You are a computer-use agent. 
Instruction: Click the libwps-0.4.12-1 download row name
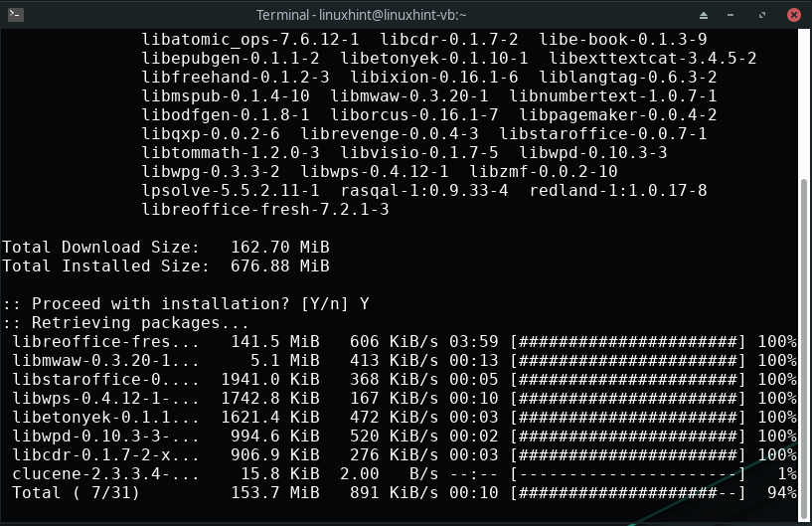click(105, 399)
